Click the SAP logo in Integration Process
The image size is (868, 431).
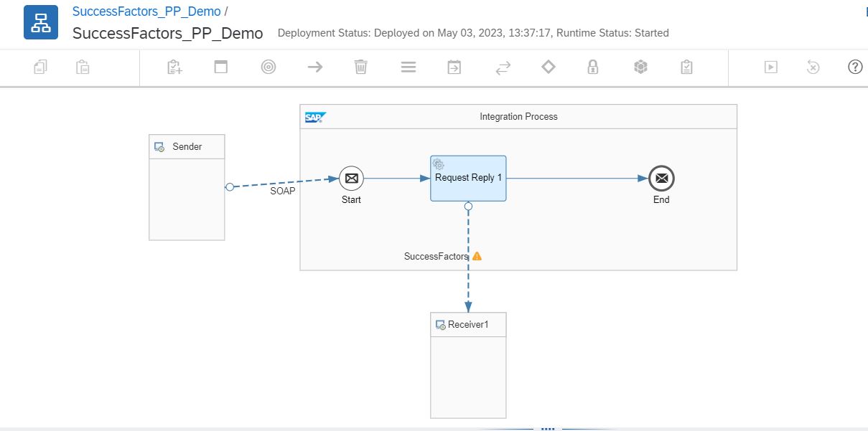[x=315, y=118]
